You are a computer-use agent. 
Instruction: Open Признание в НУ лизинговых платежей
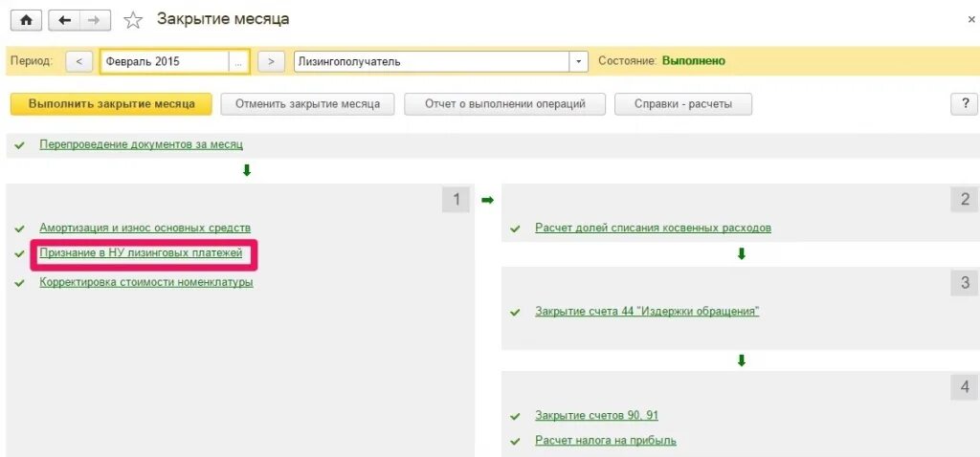141,252
